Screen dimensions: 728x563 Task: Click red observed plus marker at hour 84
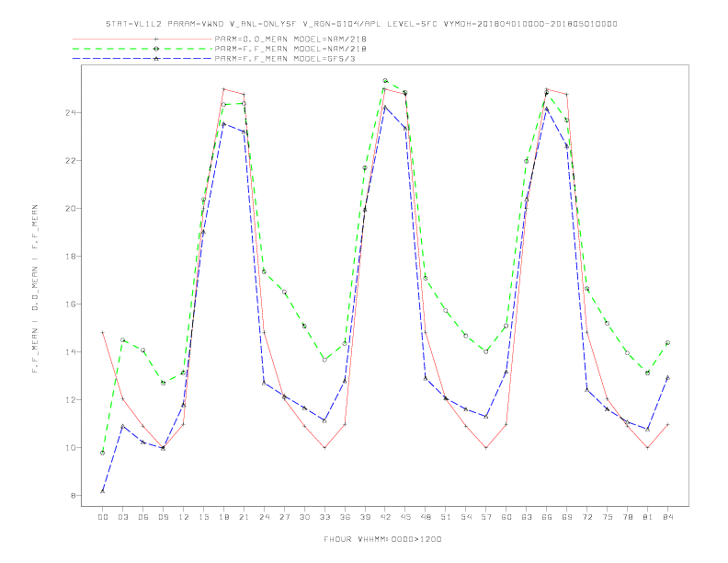pyautogui.click(x=667, y=425)
